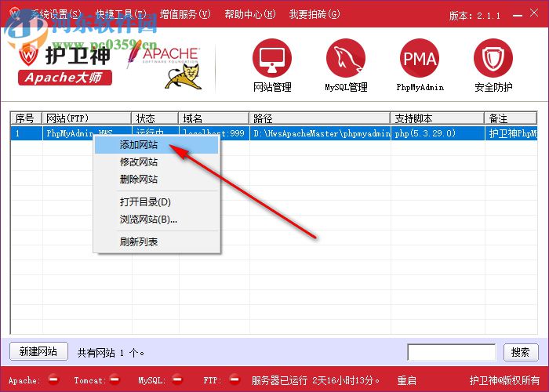Open the 帮助中心(H) menu
Screen dimensions: 549x392
coord(250,14)
